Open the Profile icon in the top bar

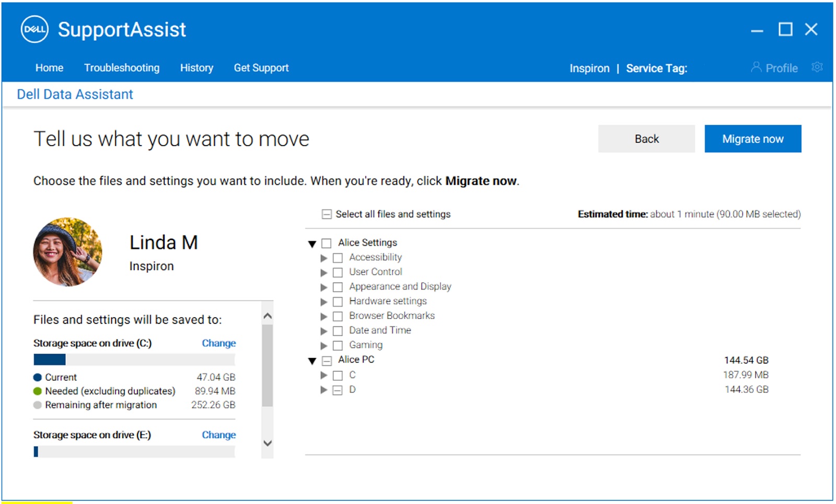click(756, 68)
